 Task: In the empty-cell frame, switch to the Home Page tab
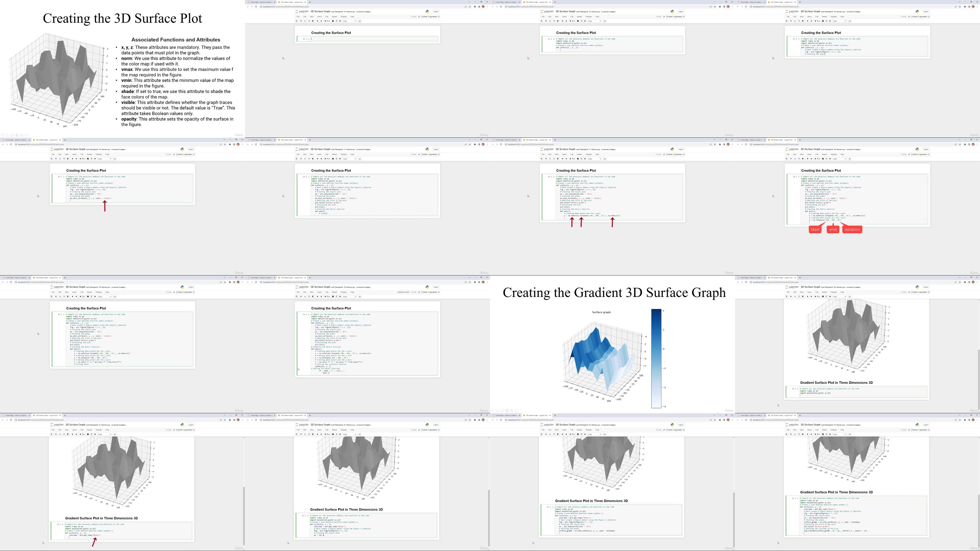click(261, 2)
